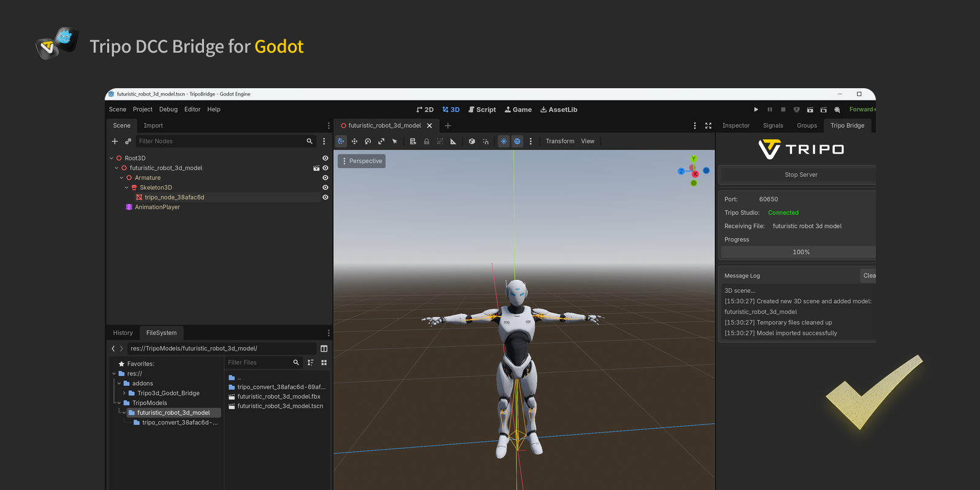Select the Rotate mode tool
980x490 pixels.
pyautogui.click(x=367, y=141)
